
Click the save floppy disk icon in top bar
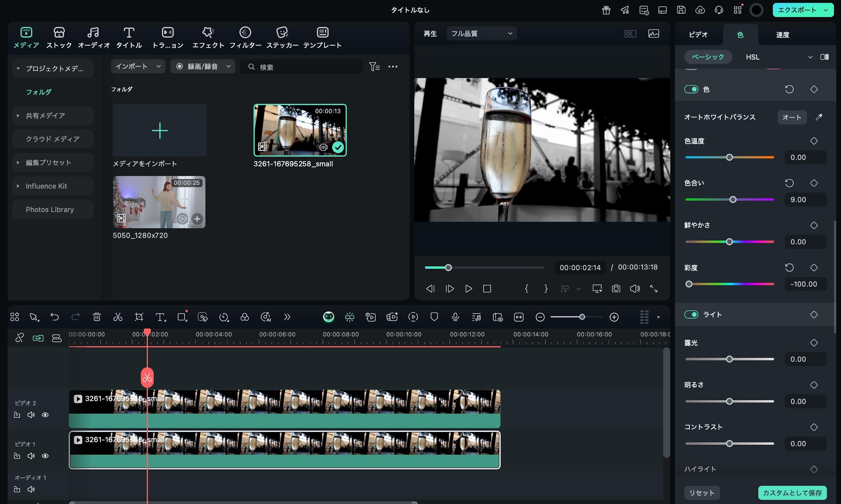click(x=681, y=10)
